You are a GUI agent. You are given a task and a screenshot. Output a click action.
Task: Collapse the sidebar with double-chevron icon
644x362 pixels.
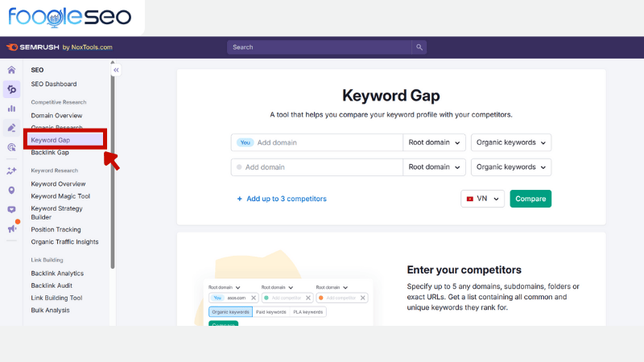(116, 71)
